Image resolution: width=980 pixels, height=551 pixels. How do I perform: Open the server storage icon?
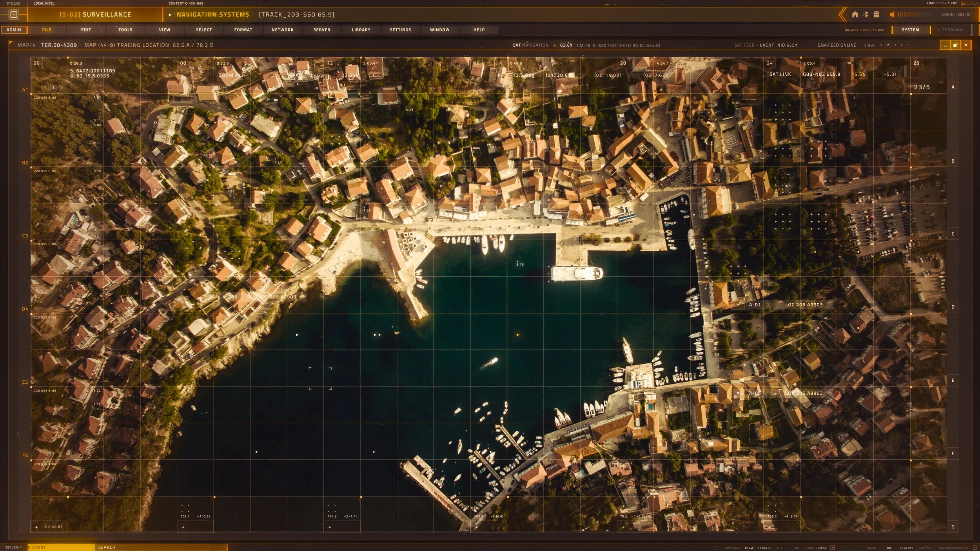point(877,14)
